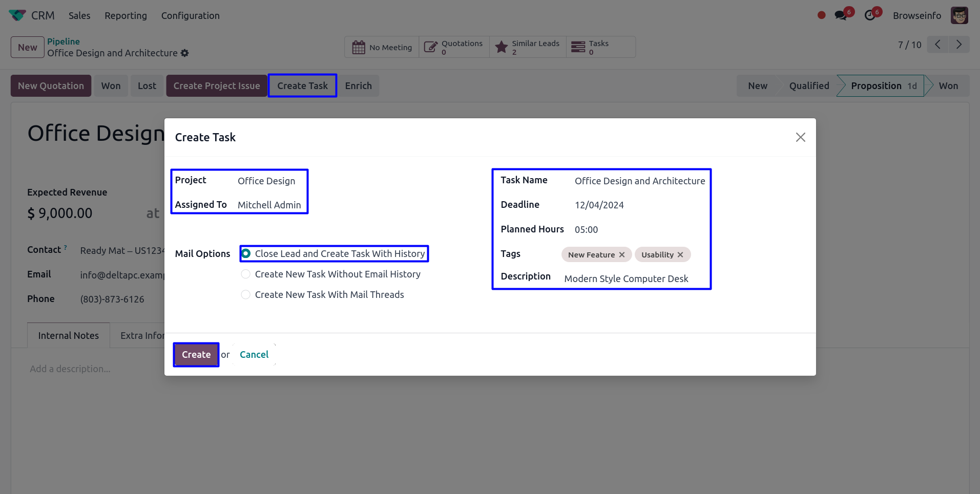The width and height of the screenshot is (980, 494).
Task: Click the CRM app name
Action: [43, 16]
